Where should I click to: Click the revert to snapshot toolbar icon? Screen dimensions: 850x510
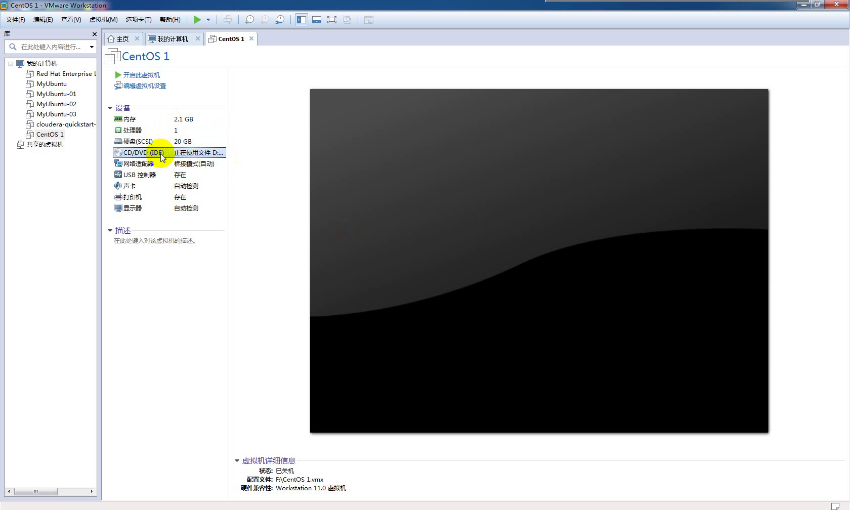[265, 20]
